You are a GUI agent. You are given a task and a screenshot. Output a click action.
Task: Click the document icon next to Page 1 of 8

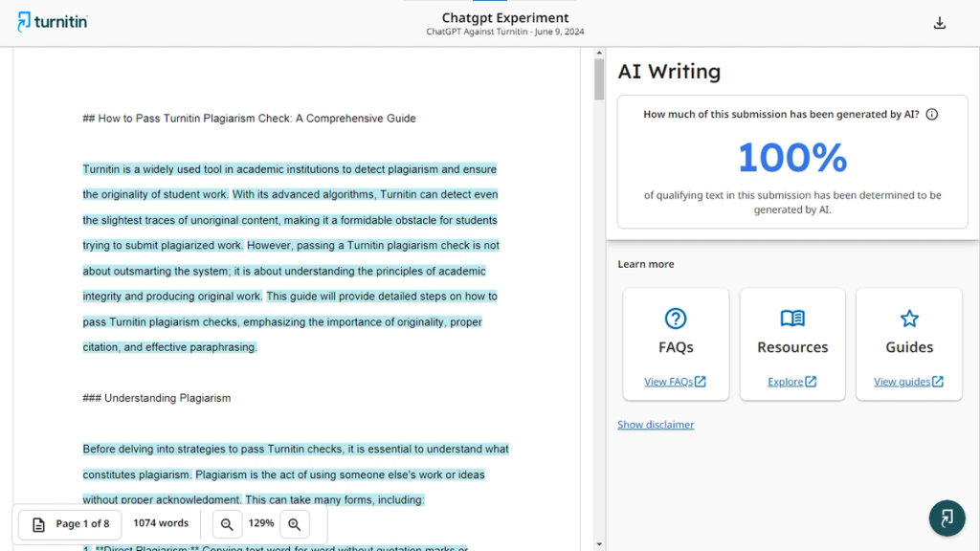coord(38,524)
